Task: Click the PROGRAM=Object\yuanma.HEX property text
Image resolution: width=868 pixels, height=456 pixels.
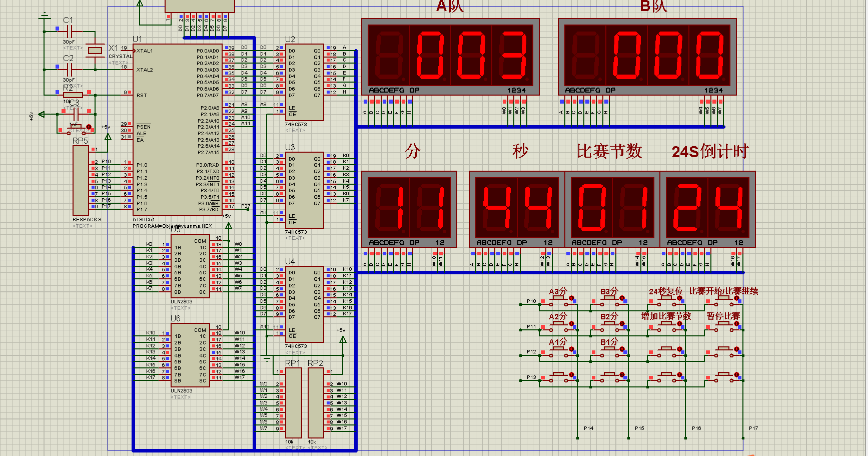Action: pyautogui.click(x=173, y=226)
